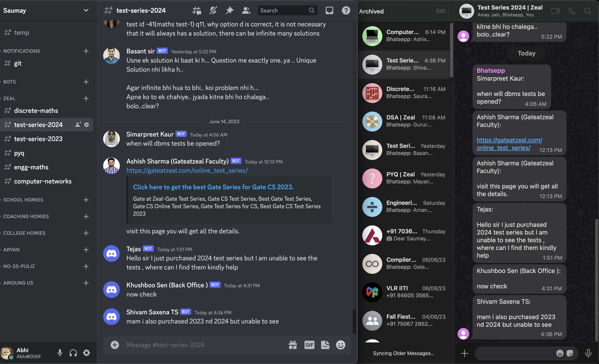Viewport: 599px width, 364px height.
Task: Open the Saumay server dropdown
Action: coord(86,10)
